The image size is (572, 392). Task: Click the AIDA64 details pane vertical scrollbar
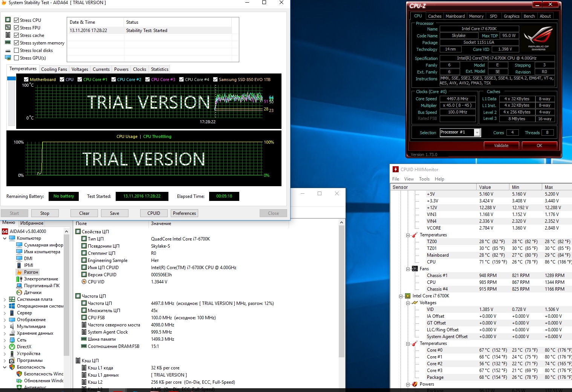pos(341,292)
